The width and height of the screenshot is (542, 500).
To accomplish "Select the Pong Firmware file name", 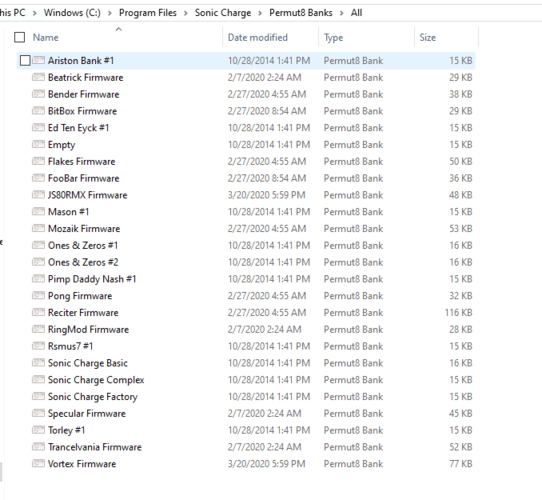I will click(80, 296).
